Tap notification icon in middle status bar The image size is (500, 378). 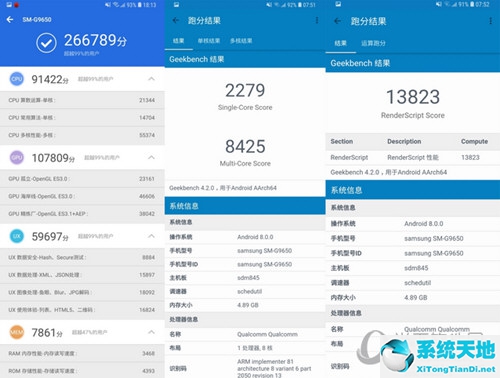[x=176, y=5]
